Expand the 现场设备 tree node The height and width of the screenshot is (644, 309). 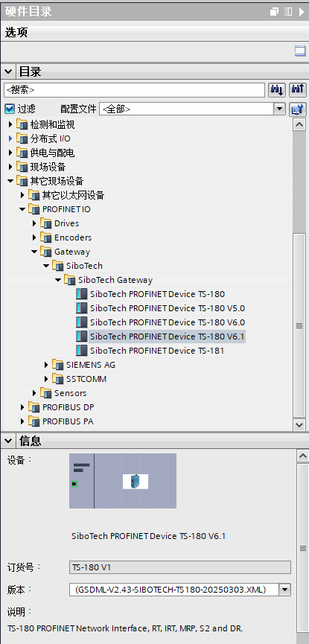point(10,167)
